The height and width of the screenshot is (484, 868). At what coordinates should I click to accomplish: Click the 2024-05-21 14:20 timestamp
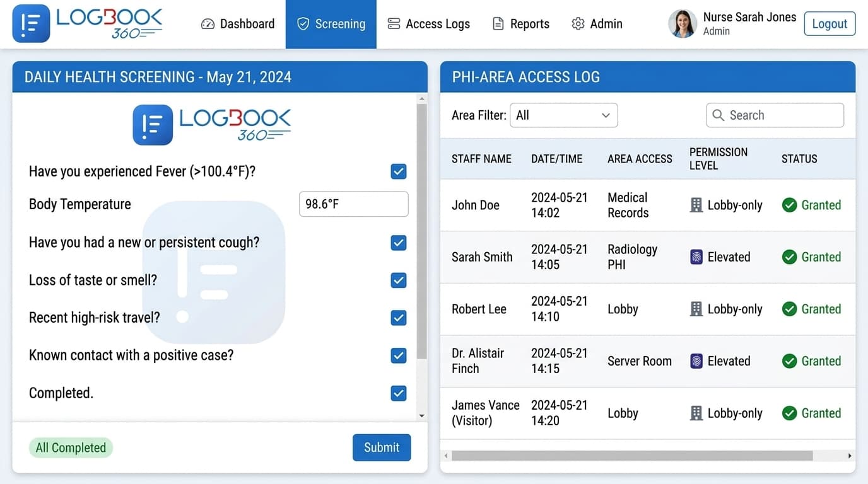coord(559,413)
